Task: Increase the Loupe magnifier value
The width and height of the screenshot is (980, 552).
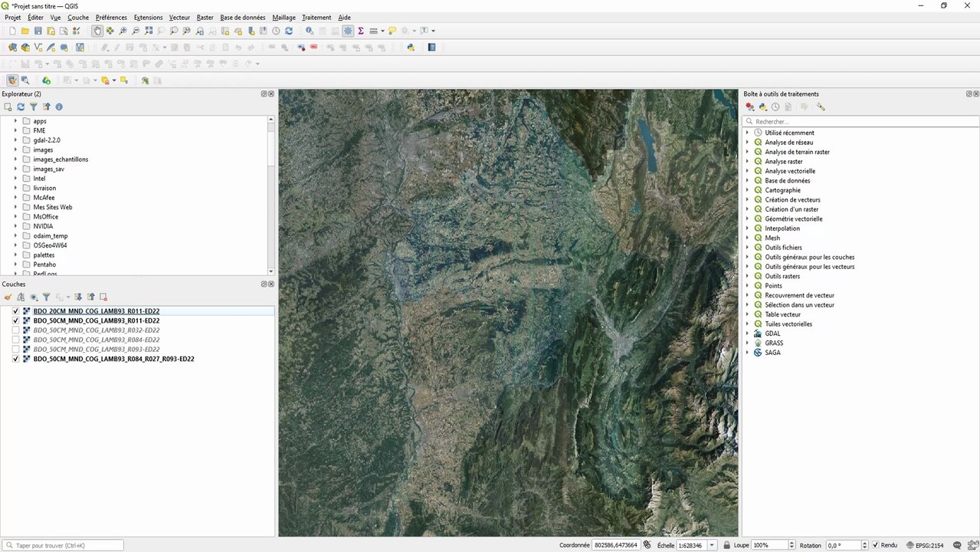Action: (x=793, y=543)
